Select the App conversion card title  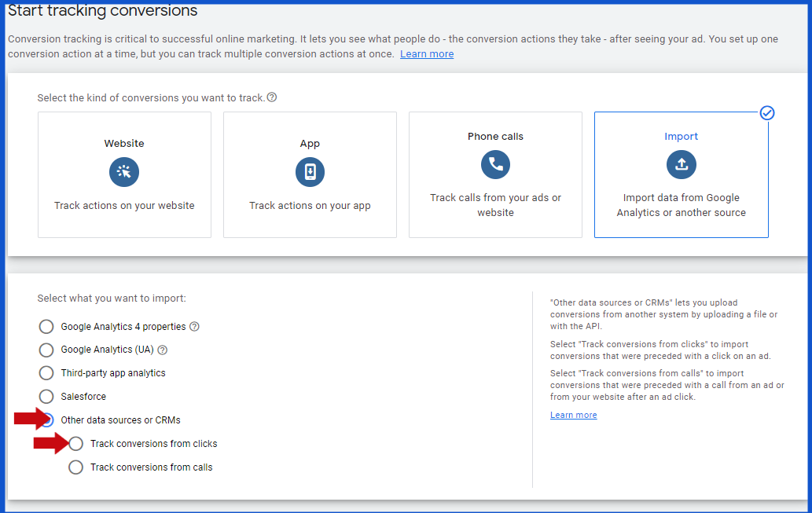point(310,144)
